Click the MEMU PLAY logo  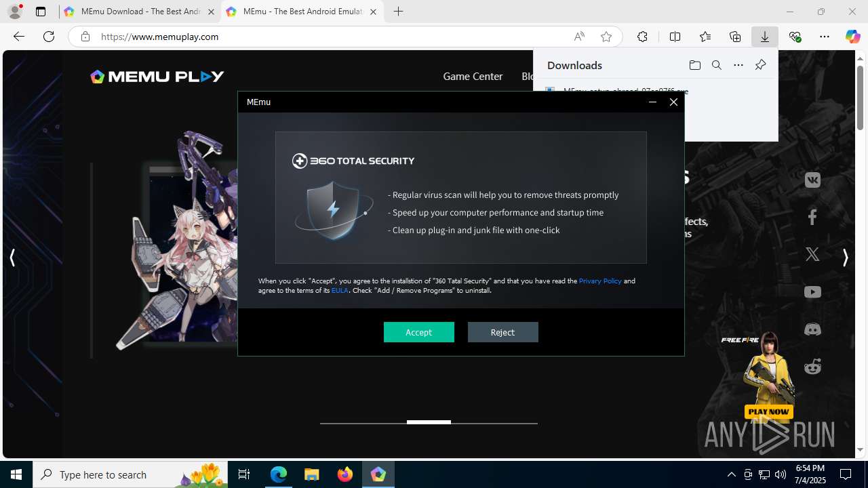coord(157,77)
